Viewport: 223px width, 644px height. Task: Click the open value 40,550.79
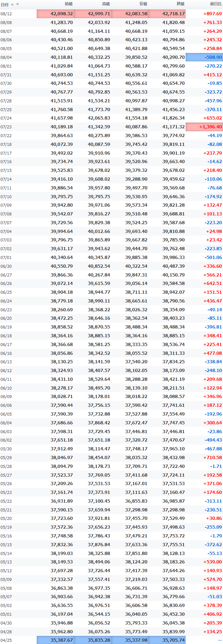click(62, 266)
